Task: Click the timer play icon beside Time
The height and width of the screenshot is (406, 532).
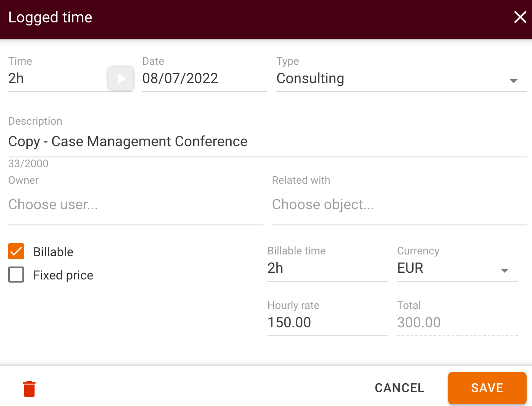Action: click(x=120, y=78)
